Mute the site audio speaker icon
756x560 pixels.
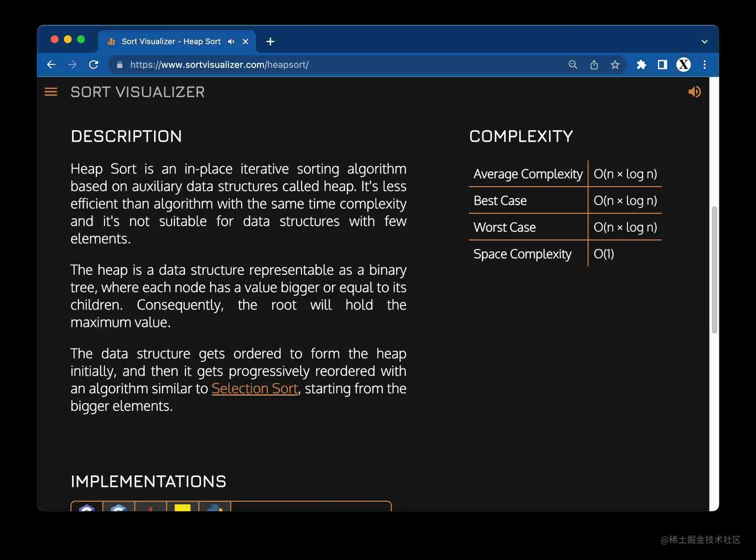point(694,91)
